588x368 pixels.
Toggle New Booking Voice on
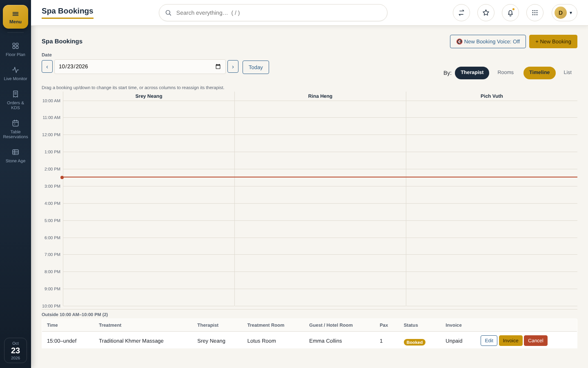[488, 42]
